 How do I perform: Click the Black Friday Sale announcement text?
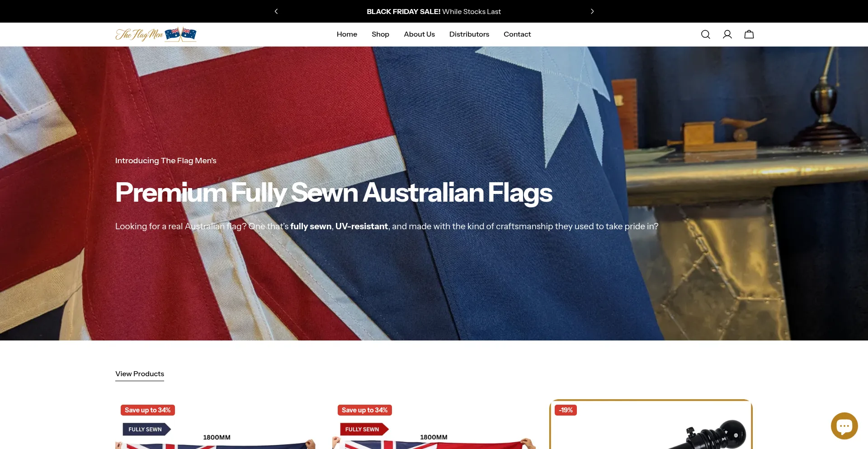pos(434,12)
